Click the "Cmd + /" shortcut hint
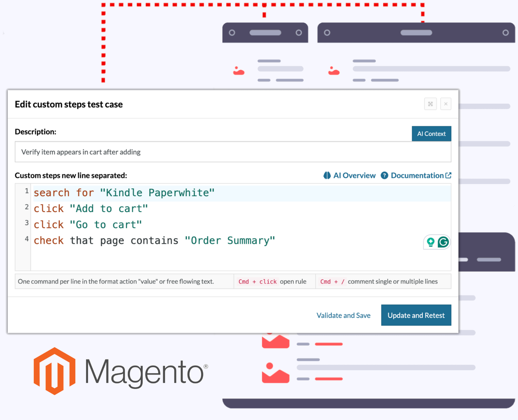Screen dimensions: 518x420 click(332, 282)
